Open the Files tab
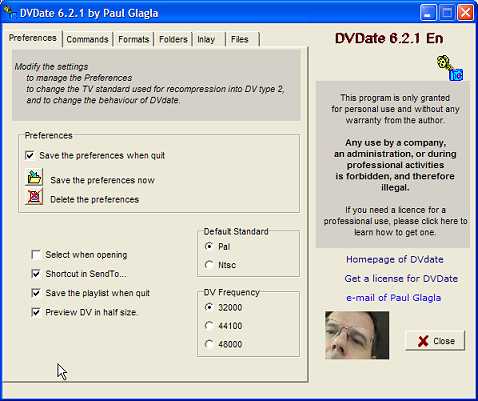The height and width of the screenshot is (401, 478). [x=243, y=39]
